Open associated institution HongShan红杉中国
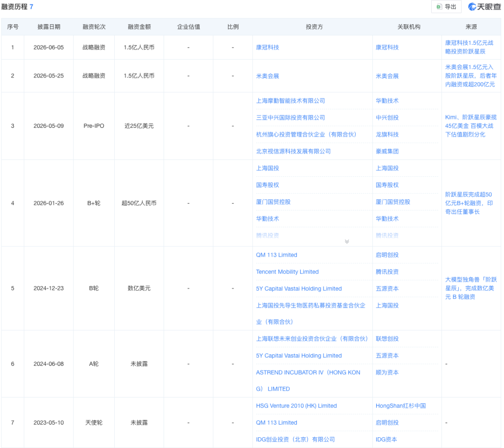 [x=400, y=406]
